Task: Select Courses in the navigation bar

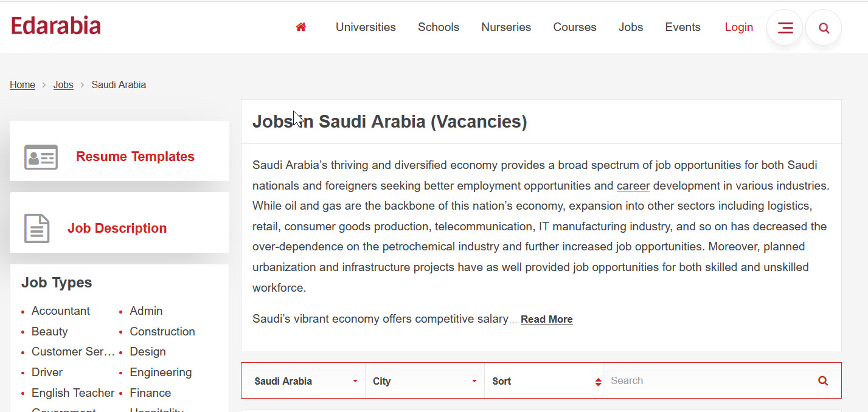Action: click(x=575, y=27)
